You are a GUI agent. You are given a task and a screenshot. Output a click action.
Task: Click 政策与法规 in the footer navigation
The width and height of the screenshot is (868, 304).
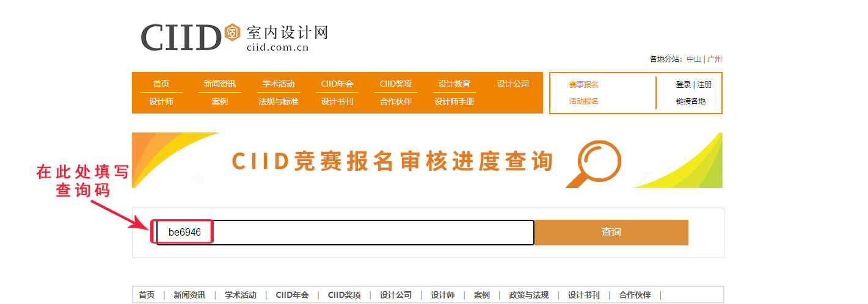pyautogui.click(x=529, y=295)
